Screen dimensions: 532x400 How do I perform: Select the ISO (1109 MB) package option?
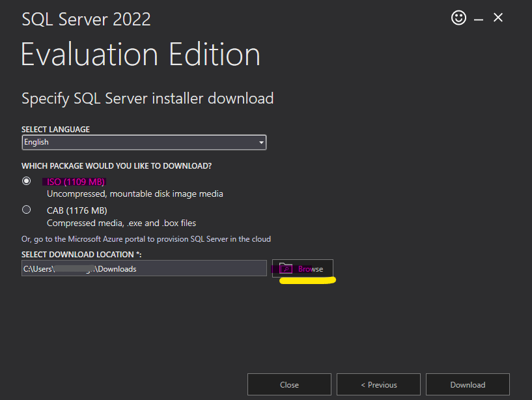27,181
